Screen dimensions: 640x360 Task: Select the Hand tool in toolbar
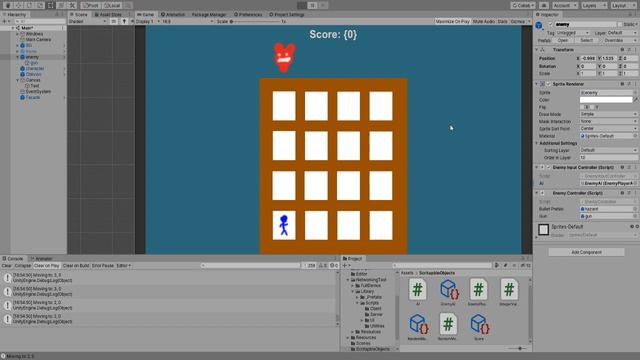pos(8,5)
